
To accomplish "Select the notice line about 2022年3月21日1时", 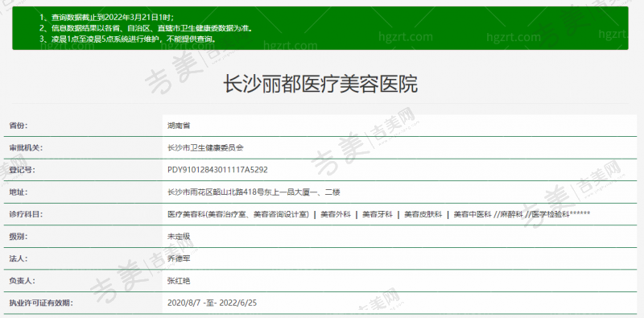I will coord(107,17).
